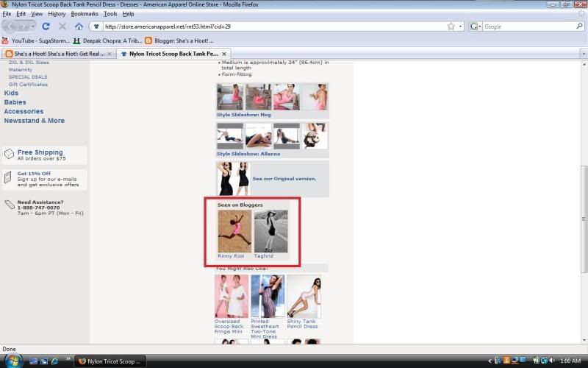Screen dimensions: 588x368
Task: Click Show Desktop quick launch icon
Action: 33,361
